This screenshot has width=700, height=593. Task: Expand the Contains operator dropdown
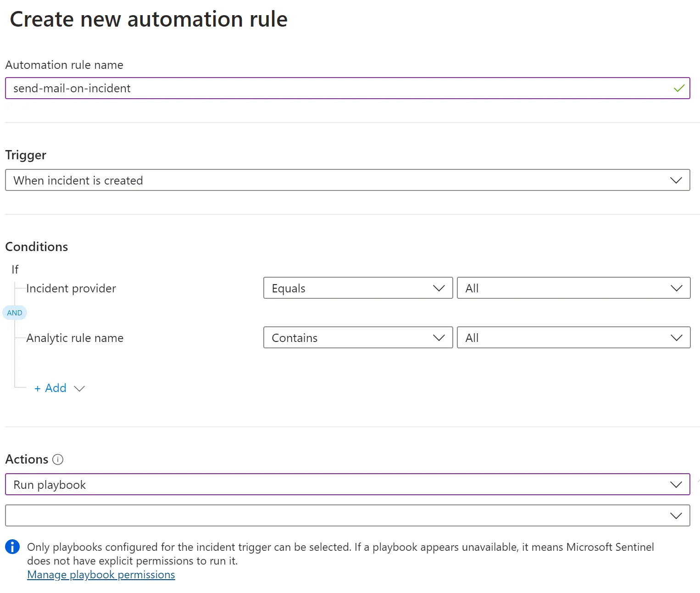[358, 338]
